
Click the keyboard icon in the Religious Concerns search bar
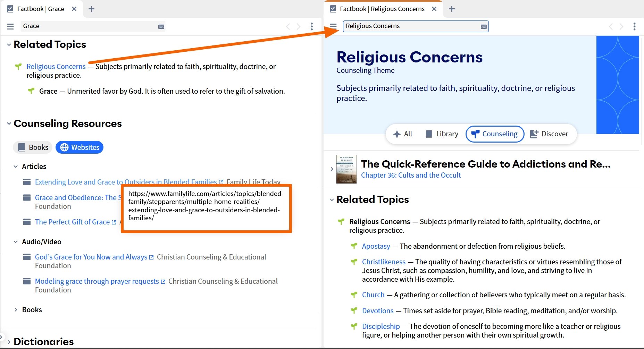[483, 26]
